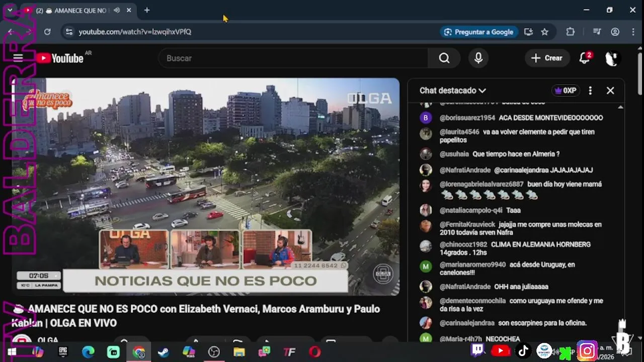Click message 'son escarpines para la oficina.'
644x362 pixels.
pos(542,323)
